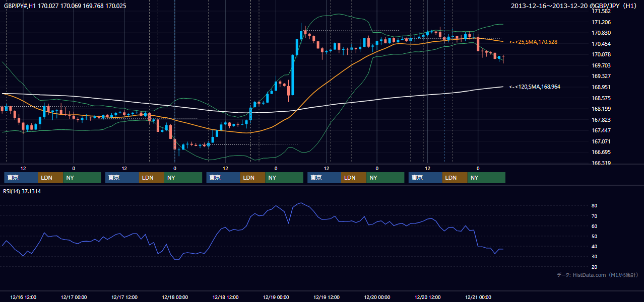This screenshot has height=302, width=644.
Task: Select the last day's 東京 session block
Action: 425,178
